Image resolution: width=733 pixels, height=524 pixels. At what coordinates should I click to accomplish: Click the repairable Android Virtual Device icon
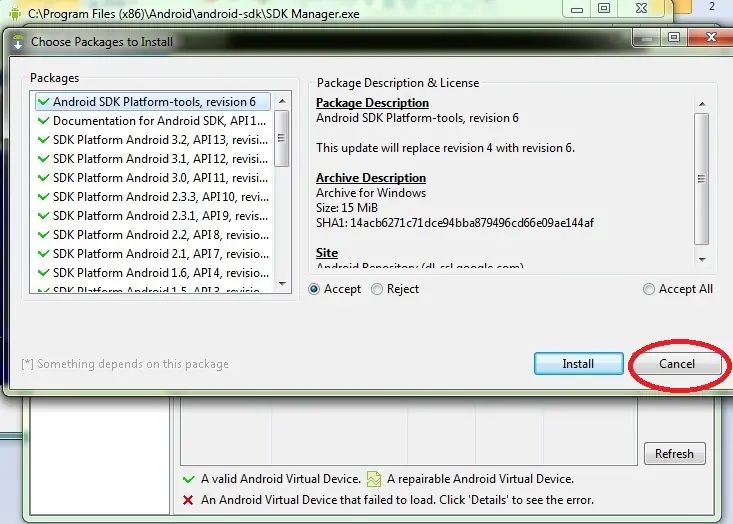(374, 479)
